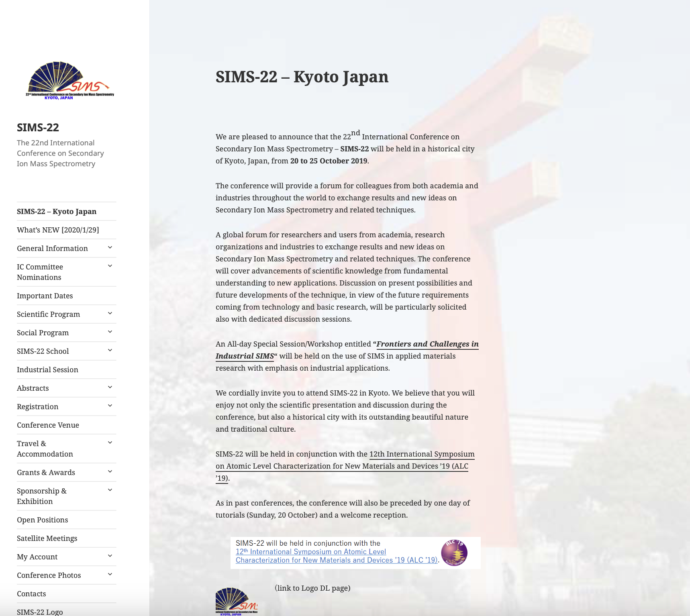Viewport: 690px width, 616px height.
Task: Open the SIMS-22 site title link
Action: coord(38,127)
